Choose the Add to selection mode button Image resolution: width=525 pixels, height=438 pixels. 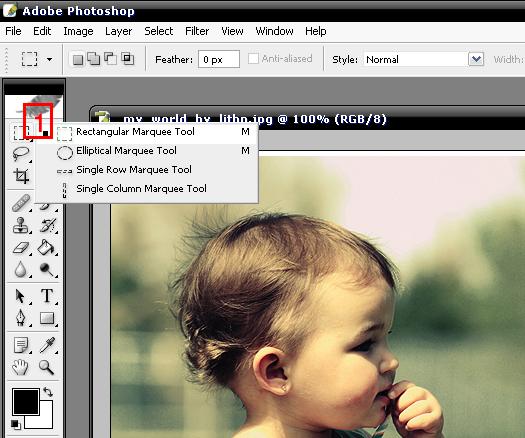pos(93,59)
